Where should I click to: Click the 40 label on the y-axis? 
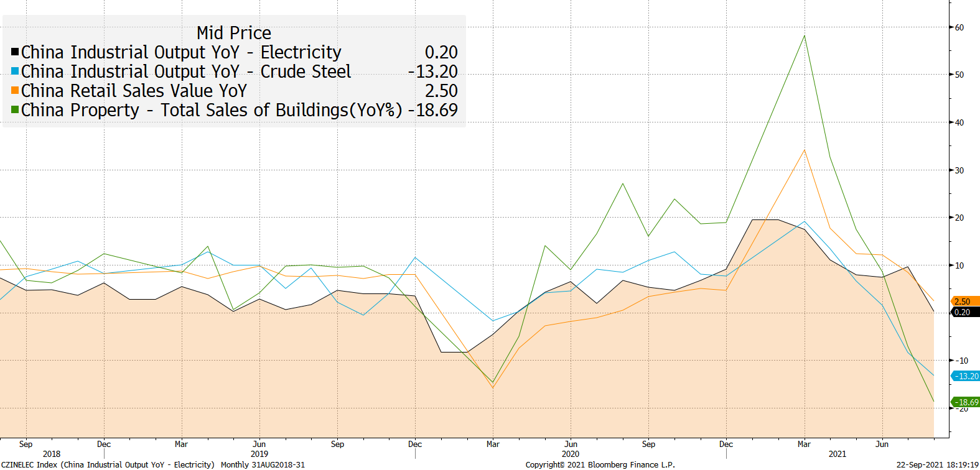coord(959,122)
